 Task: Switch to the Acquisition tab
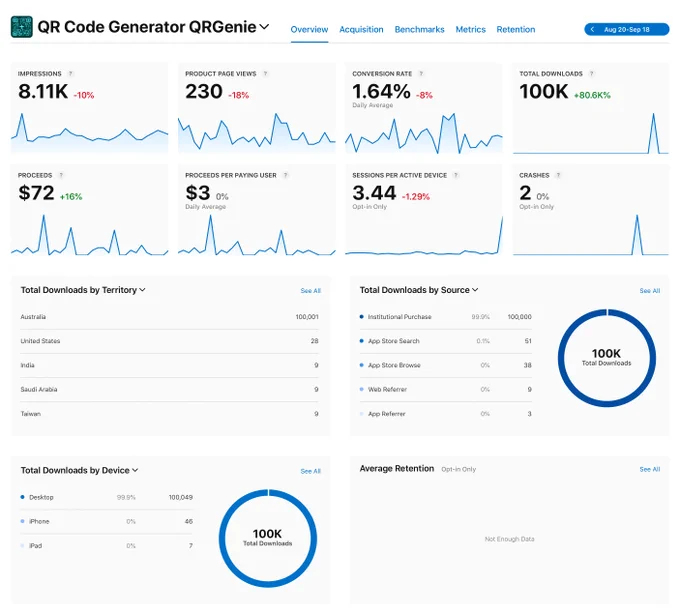point(361,29)
